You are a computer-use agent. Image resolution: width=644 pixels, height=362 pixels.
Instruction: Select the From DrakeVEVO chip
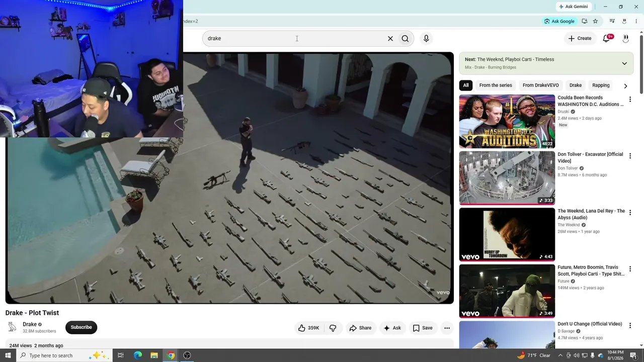point(540,85)
